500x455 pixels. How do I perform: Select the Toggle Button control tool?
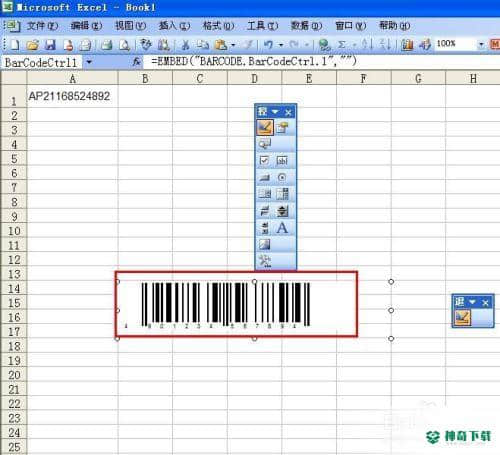(265, 211)
